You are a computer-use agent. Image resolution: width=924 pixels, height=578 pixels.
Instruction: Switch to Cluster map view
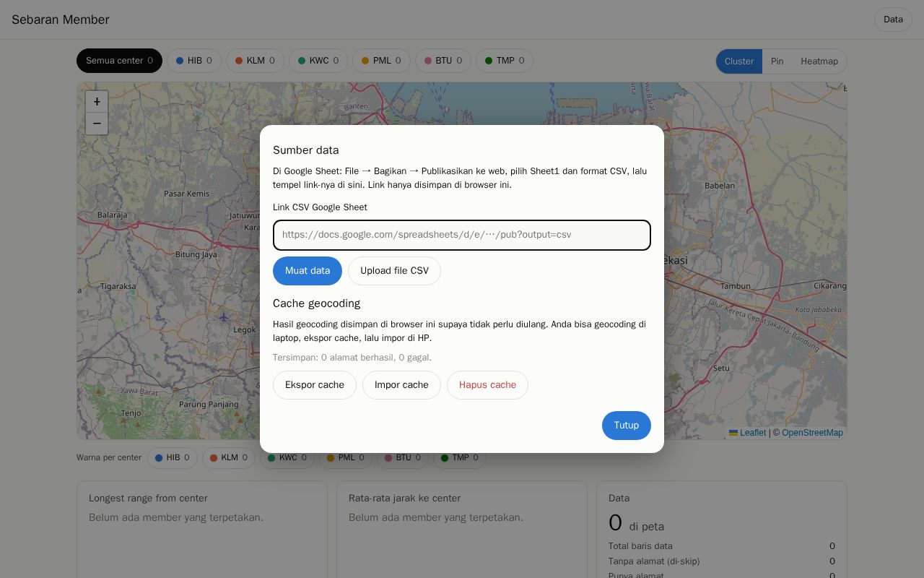point(739,61)
